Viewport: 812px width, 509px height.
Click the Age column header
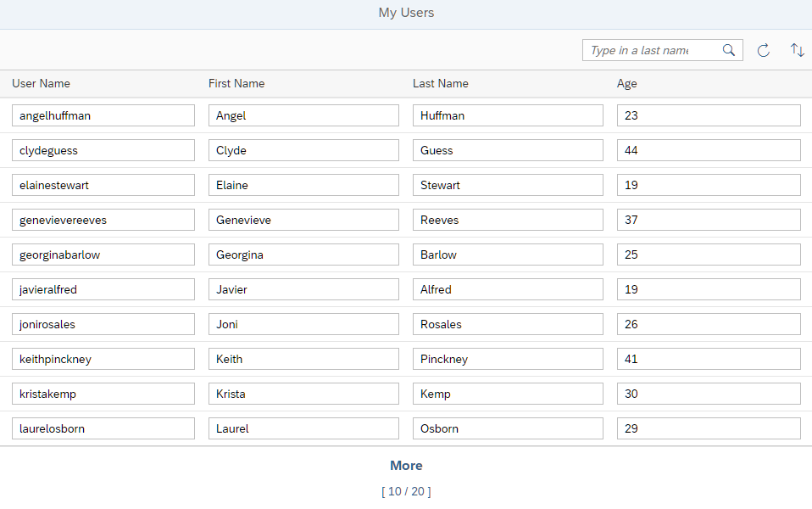(x=626, y=83)
